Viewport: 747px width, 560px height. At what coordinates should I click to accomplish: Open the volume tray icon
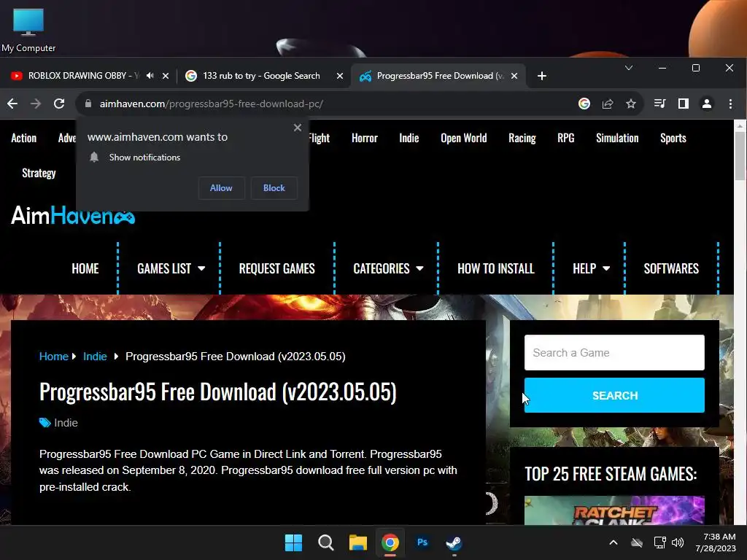tap(678, 542)
